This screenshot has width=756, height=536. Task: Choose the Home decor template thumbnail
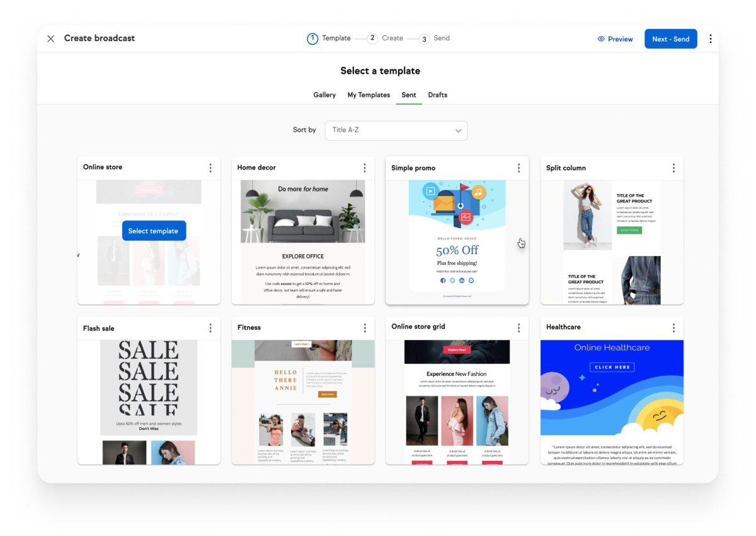coord(303,242)
